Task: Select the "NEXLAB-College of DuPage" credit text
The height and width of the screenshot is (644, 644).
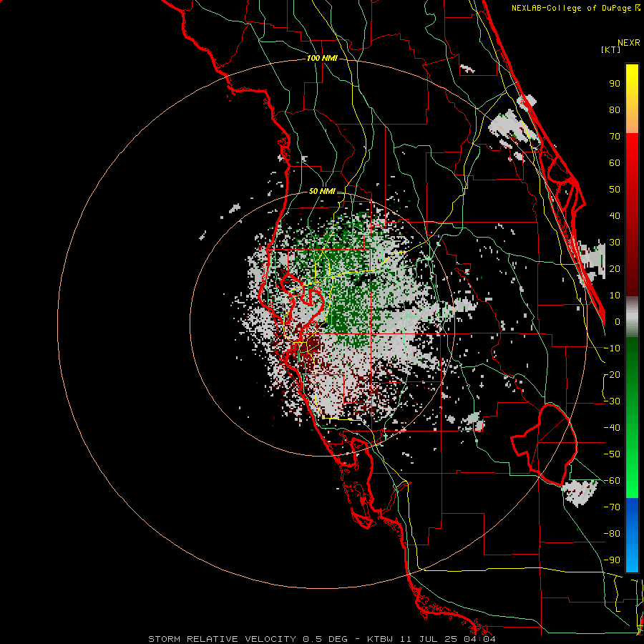Action: click(571, 8)
